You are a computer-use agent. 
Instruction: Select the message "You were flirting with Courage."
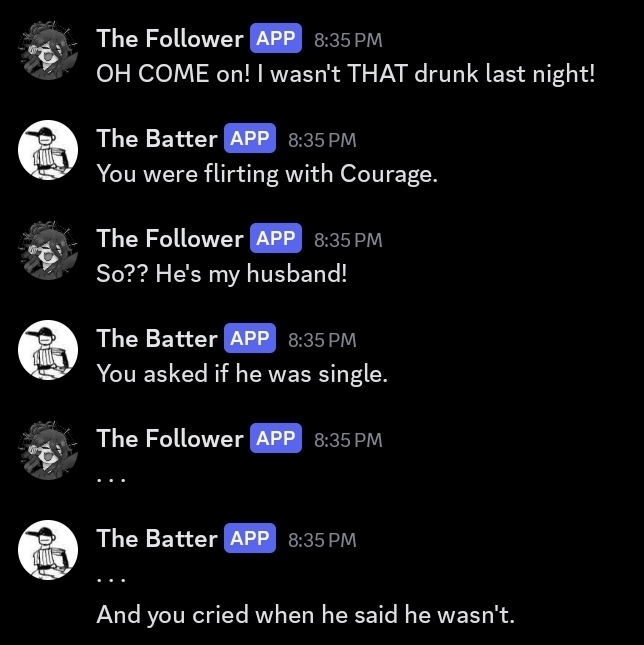[267, 174]
